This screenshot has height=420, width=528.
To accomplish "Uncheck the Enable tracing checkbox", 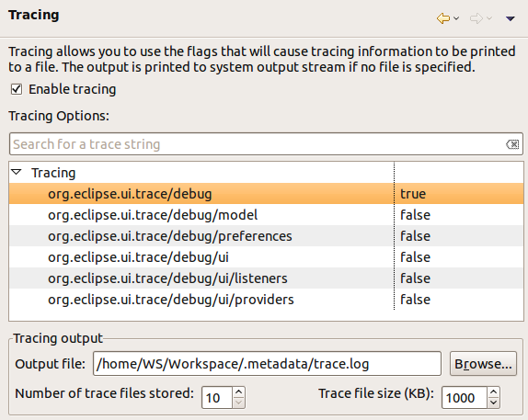I will click(x=17, y=89).
